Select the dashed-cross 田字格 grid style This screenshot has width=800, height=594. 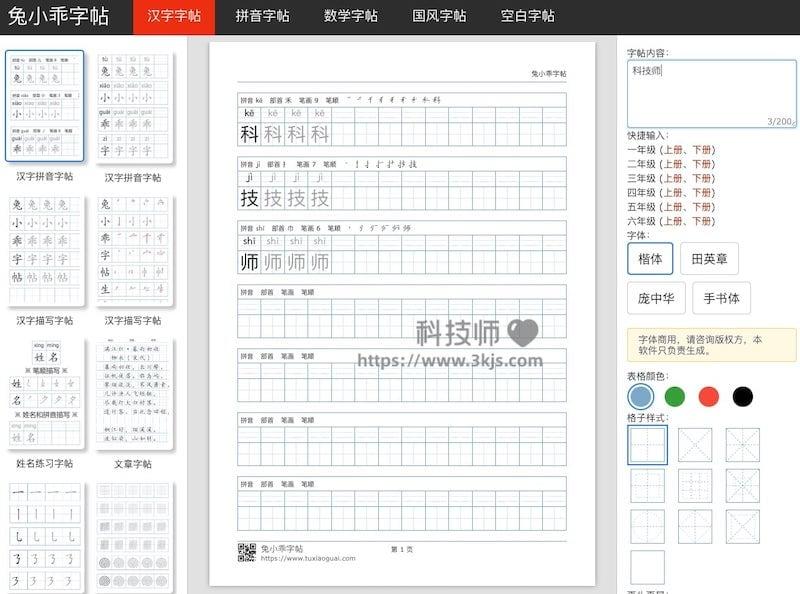pyautogui.click(x=647, y=444)
